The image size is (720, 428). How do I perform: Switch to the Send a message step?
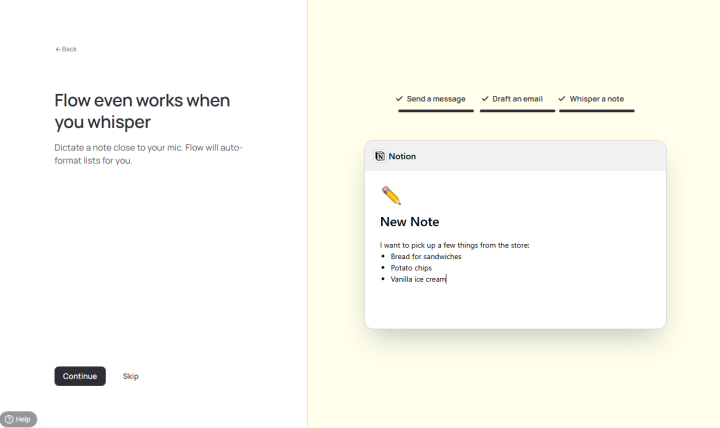coord(436,99)
